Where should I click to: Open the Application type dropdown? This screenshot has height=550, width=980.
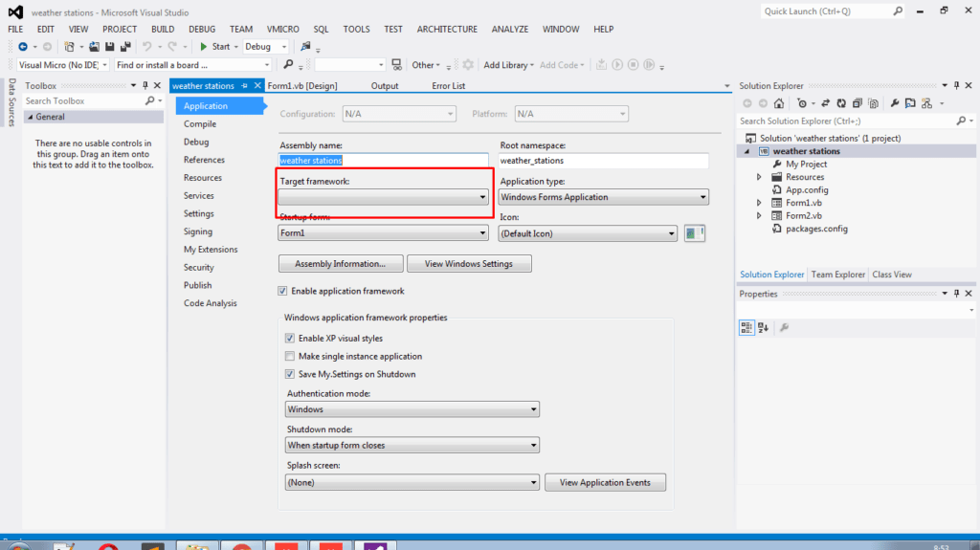click(603, 197)
